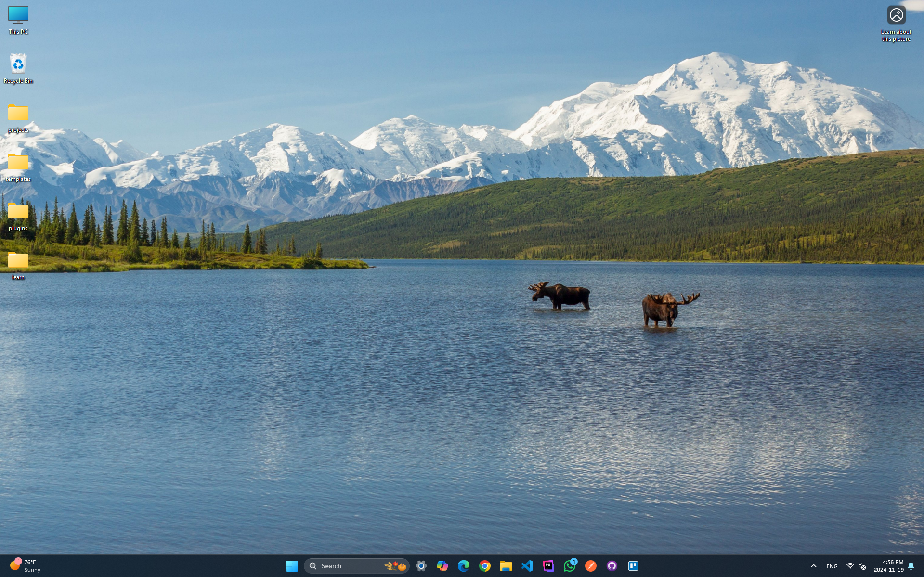Open Microsoft Edge browser
Screen dimensions: 924x577
464,566
